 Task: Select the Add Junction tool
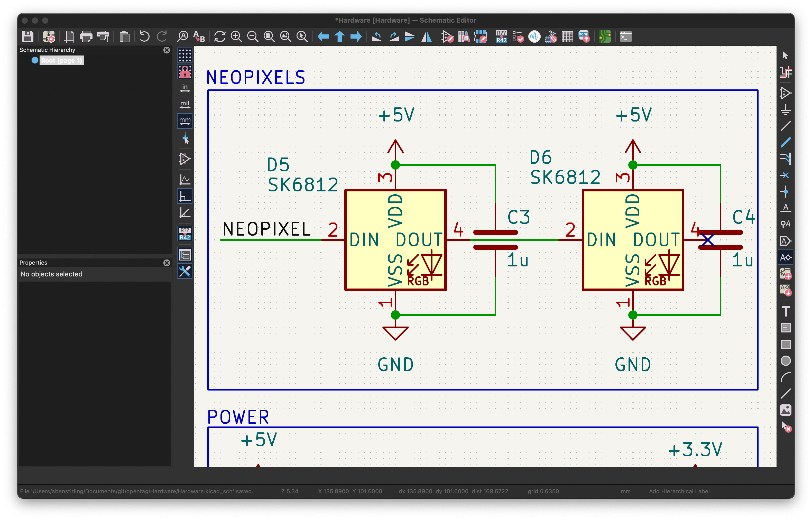click(785, 192)
